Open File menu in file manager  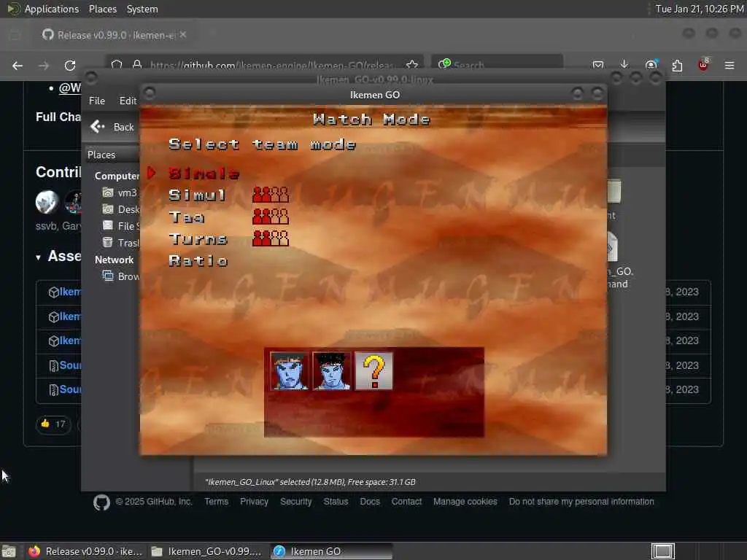coord(97,101)
